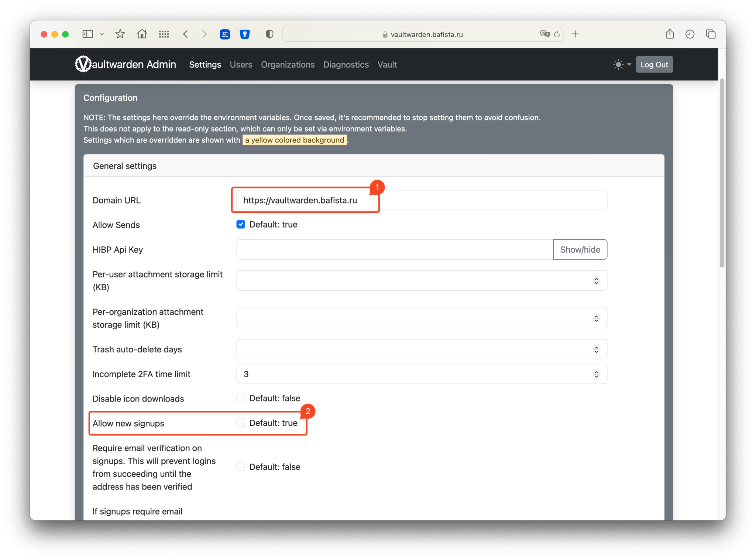Navigate forward with the right arrow
This screenshot has width=756, height=560.
point(204,34)
